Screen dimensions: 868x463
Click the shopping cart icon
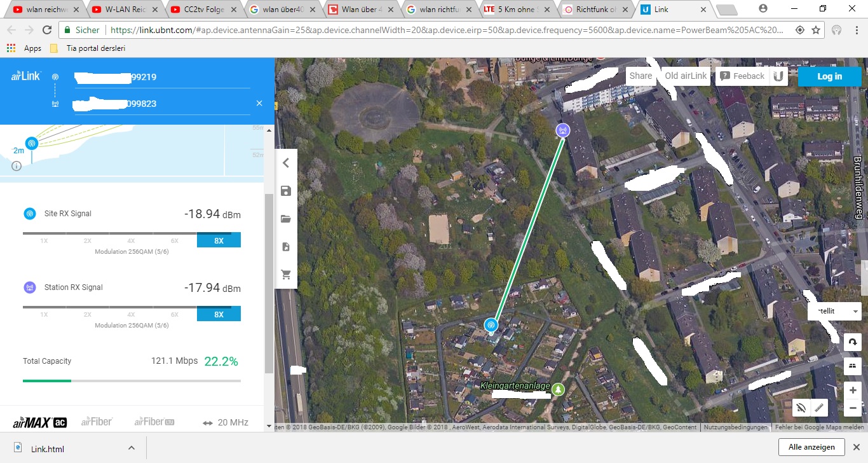pyautogui.click(x=286, y=275)
